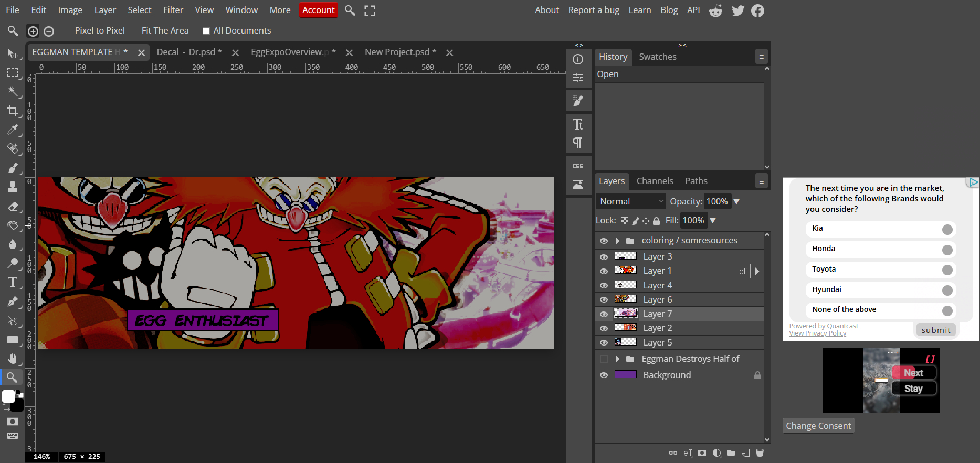Activate the Eyedropper tool
980x463 pixels.
click(x=13, y=130)
